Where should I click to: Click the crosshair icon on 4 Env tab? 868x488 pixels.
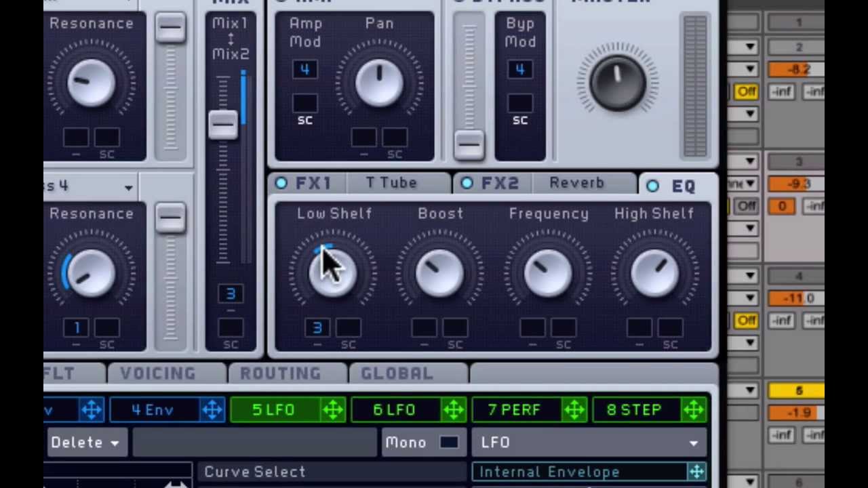tap(212, 409)
